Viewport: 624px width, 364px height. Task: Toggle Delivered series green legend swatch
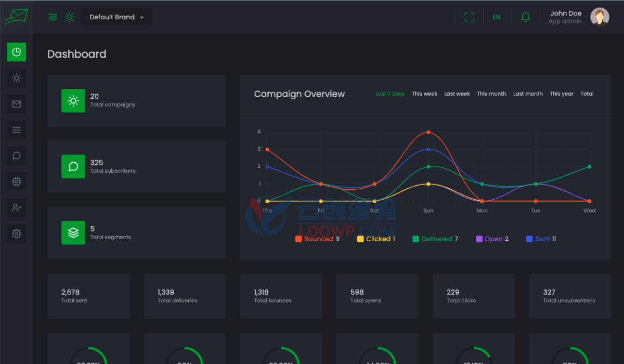(x=416, y=239)
